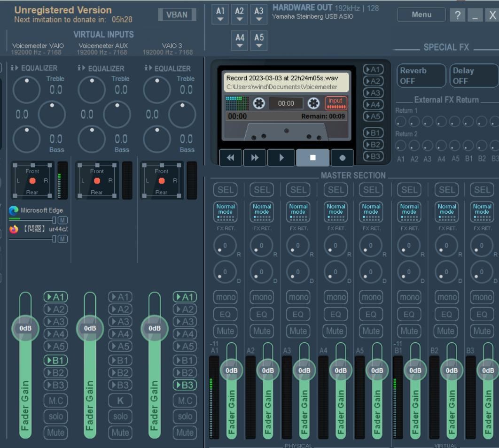
Task: Adjust A1 bus FX return R knob
Action: (x=225, y=246)
